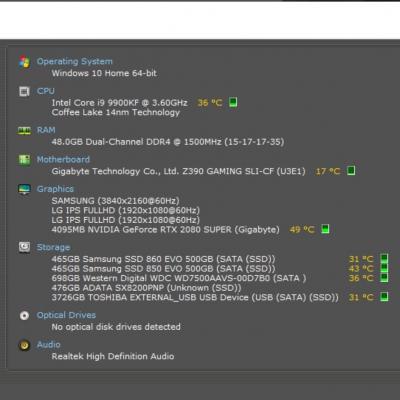Screen dimensions: 400x400
Task: Click the TOSHIBA external drive temperature indicator
Action: pos(384,297)
